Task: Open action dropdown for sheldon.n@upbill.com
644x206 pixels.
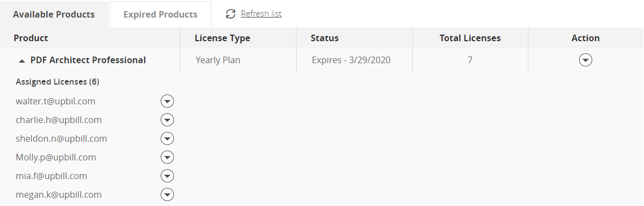Action: [167, 138]
